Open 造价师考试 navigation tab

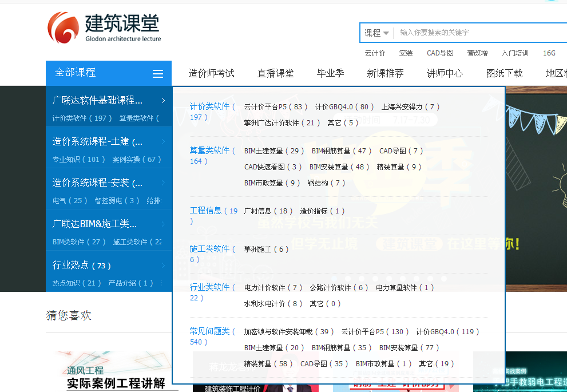212,73
